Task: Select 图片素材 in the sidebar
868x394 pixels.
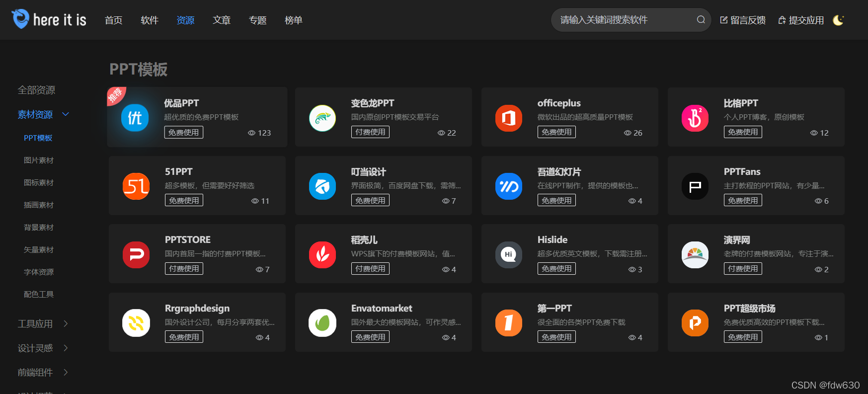Action: 39,160
